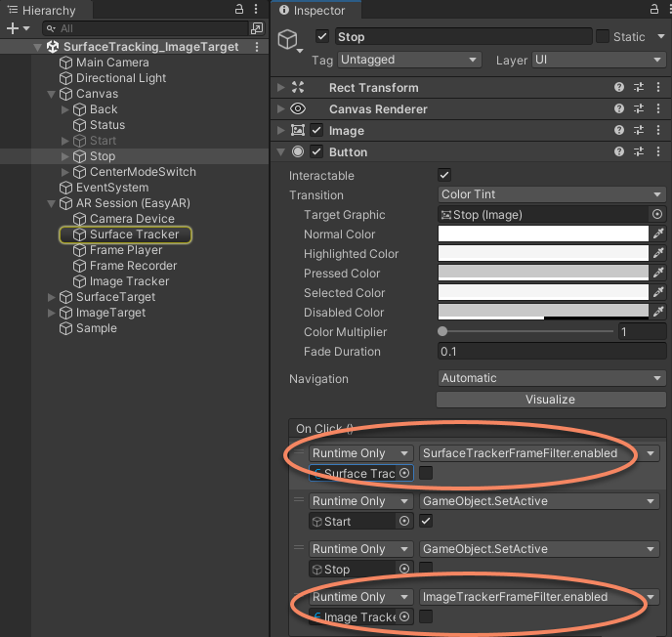The image size is (672, 637).
Task: Open the more options menu for Image component
Action: click(x=658, y=131)
